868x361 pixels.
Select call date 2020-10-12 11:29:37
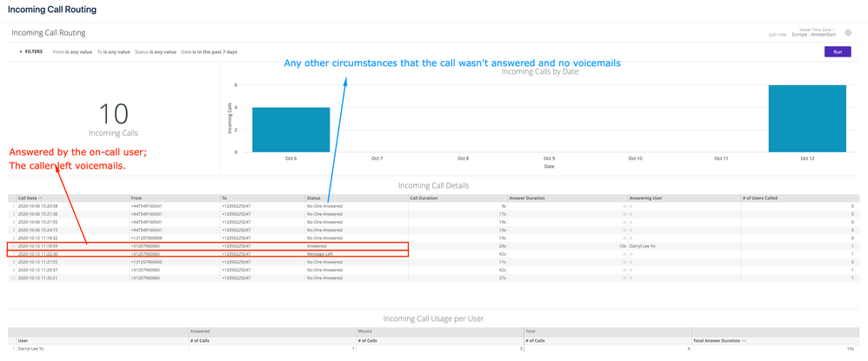click(x=38, y=270)
